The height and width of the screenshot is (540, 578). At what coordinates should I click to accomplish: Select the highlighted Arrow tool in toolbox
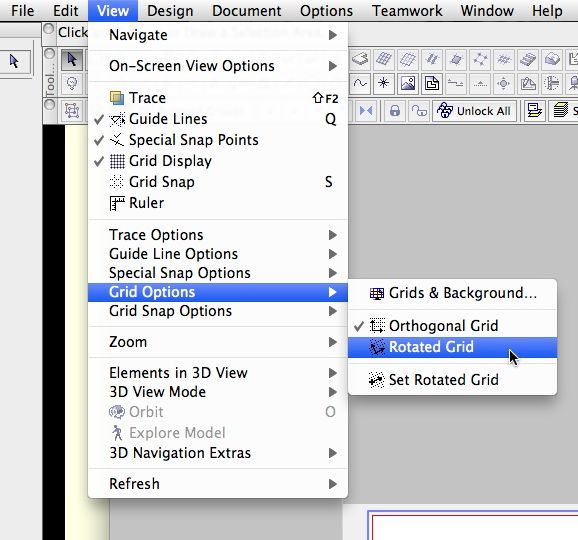point(72,59)
